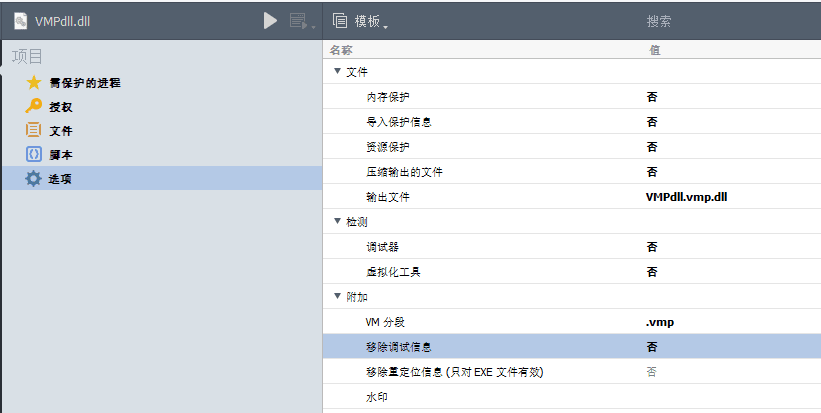Select the VM 分段 option row
Viewport: 821px width, 413px height.
coord(572,322)
